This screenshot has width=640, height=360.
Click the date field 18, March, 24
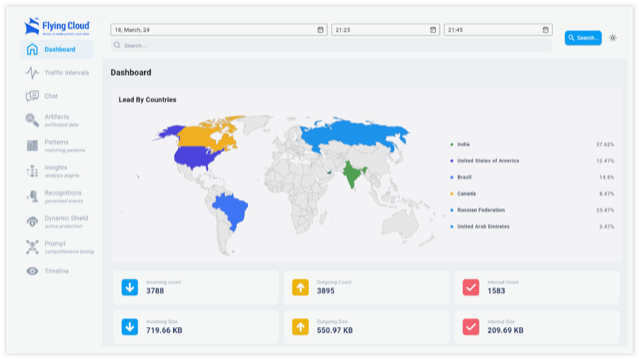pyautogui.click(x=219, y=30)
